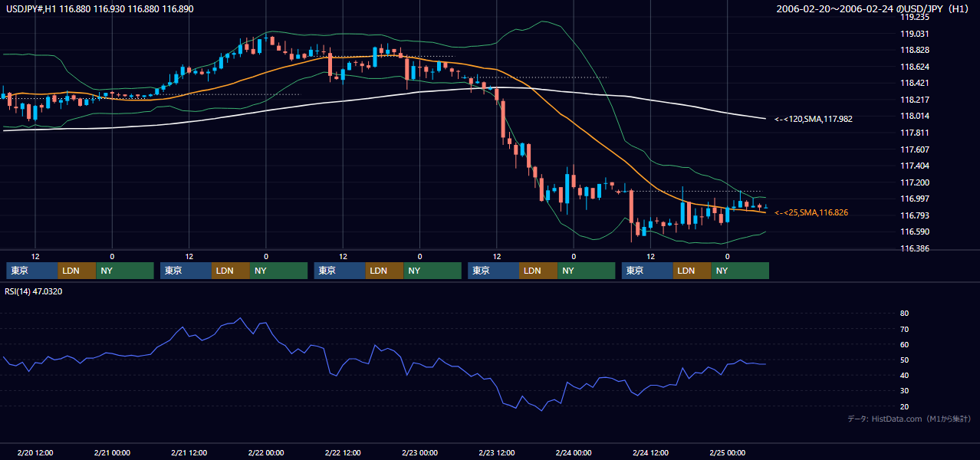Click RSI level label 30
Image resolution: width=980 pixels, height=460 pixels.
(904, 390)
